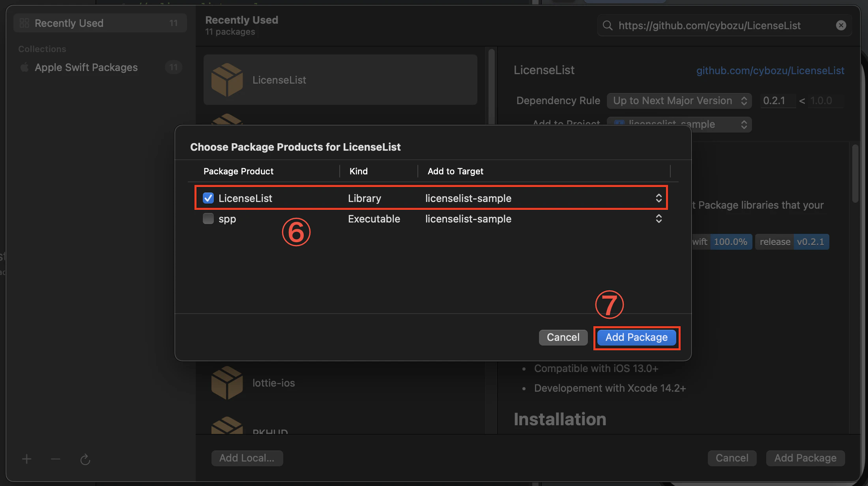The width and height of the screenshot is (868, 486).
Task: Click the Package Product column header
Action: [238, 171]
